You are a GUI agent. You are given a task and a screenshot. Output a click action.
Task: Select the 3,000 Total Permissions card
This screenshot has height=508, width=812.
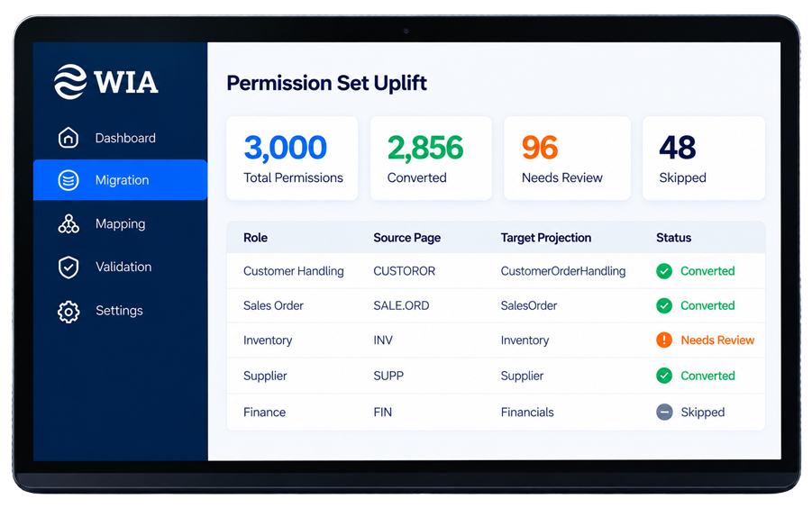(x=292, y=159)
